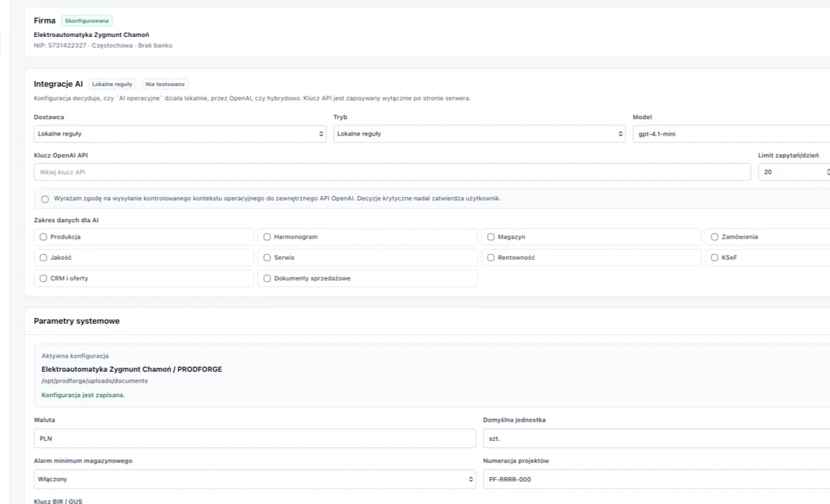Click the Klucz OpenAI API input
Viewport: 830px width, 504px height.
pos(392,172)
